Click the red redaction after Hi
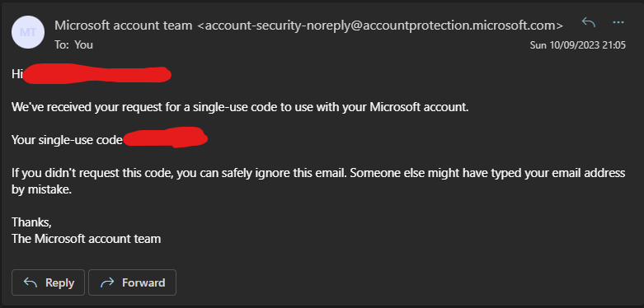Screen dimensions: 644x308 coord(96,74)
